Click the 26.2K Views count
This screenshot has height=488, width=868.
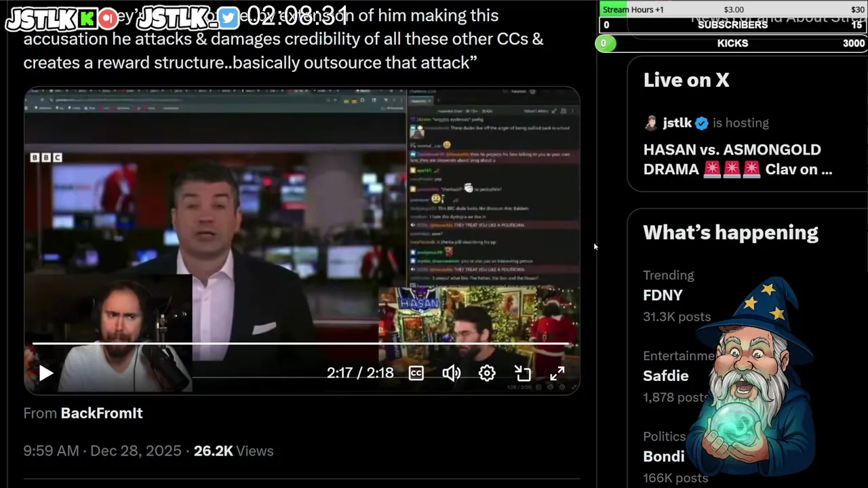click(233, 451)
